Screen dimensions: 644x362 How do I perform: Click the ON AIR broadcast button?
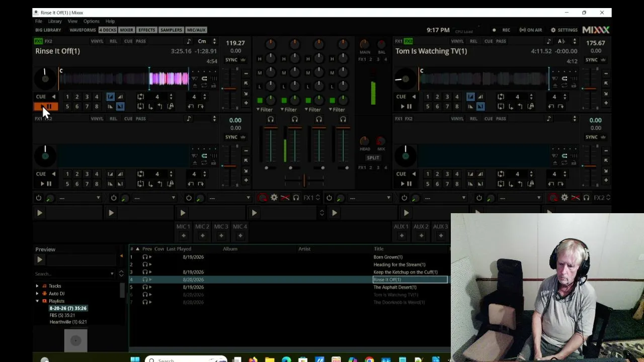[x=531, y=30]
